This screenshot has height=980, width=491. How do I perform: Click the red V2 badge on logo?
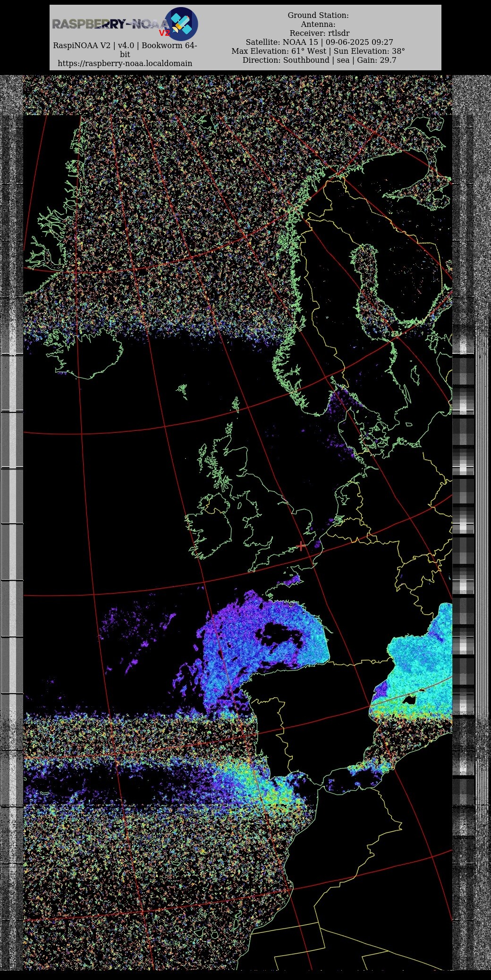coord(164,33)
